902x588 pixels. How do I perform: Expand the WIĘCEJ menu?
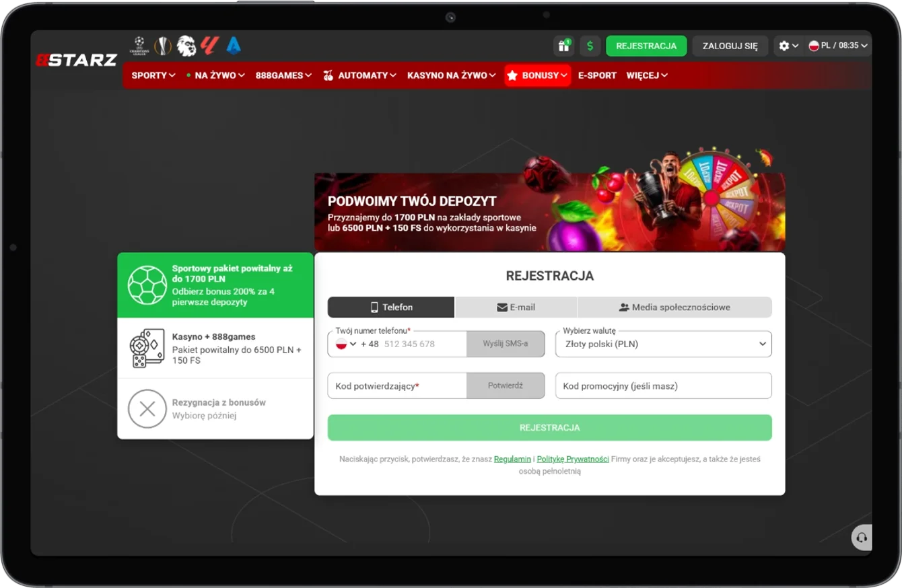(x=647, y=75)
